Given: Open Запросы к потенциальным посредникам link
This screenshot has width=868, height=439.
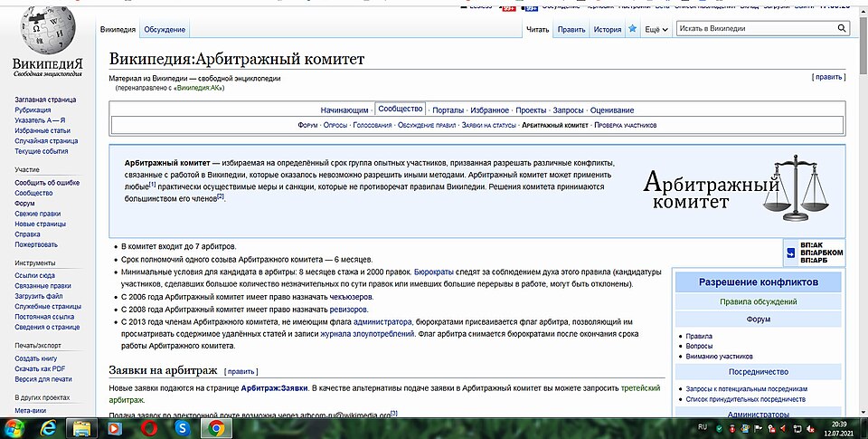Looking at the screenshot, I should click(x=746, y=389).
